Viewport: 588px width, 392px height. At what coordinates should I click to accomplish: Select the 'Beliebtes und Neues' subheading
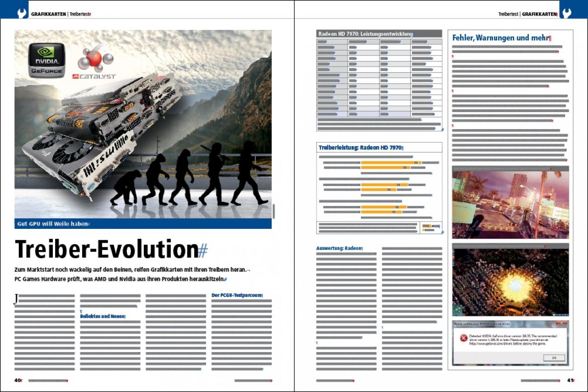(103, 316)
